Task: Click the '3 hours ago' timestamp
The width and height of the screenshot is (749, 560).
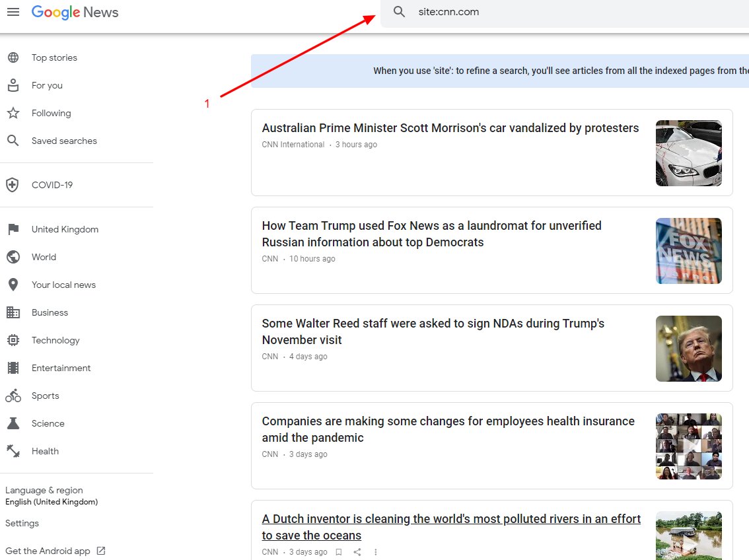Action: tap(356, 145)
